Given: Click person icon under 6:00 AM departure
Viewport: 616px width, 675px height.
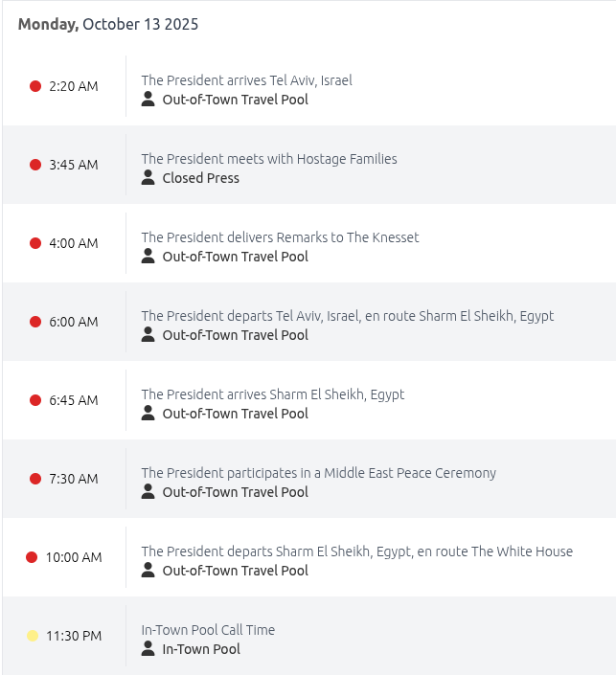Looking at the screenshot, I should coord(148,334).
